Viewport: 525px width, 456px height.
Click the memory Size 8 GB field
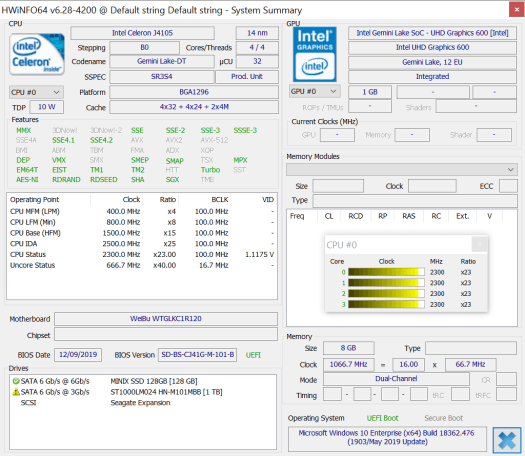(349, 348)
